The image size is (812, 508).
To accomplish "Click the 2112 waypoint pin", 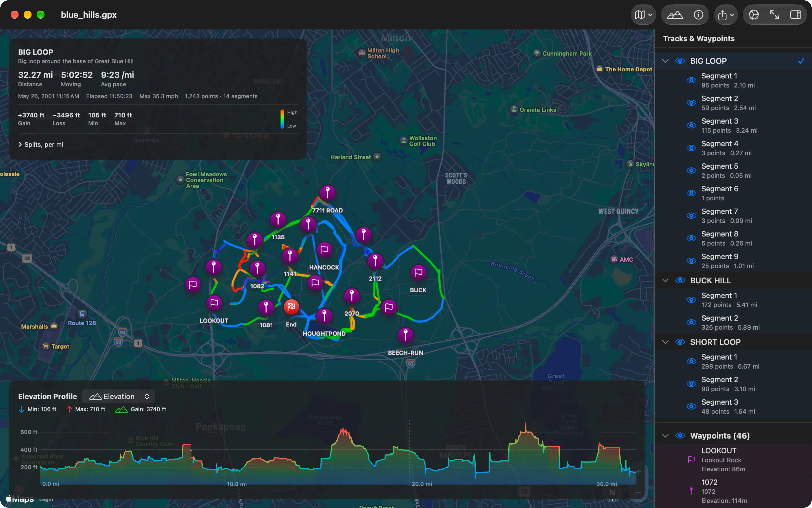I will click(375, 261).
